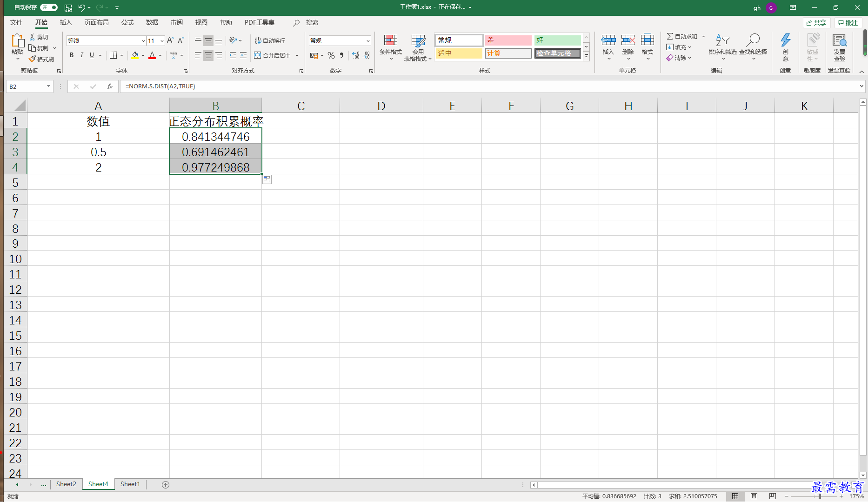Click the Format Painter brush

32,59
